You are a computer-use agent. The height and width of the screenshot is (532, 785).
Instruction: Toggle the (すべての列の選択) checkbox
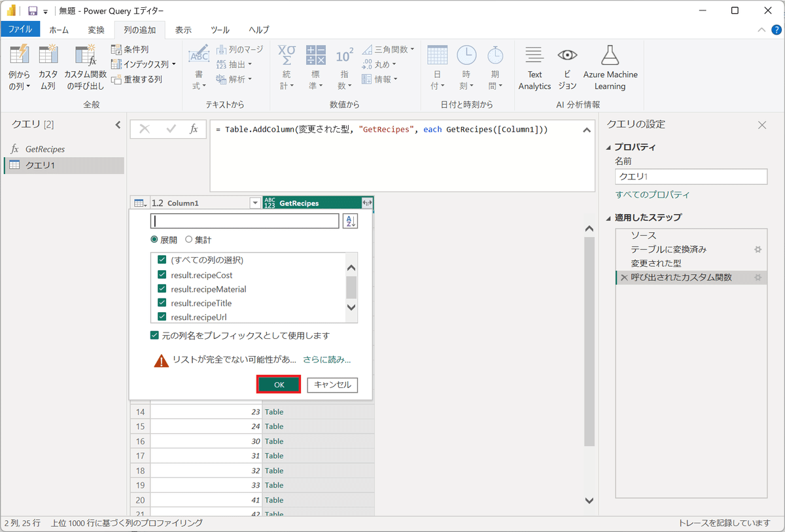pyautogui.click(x=162, y=260)
